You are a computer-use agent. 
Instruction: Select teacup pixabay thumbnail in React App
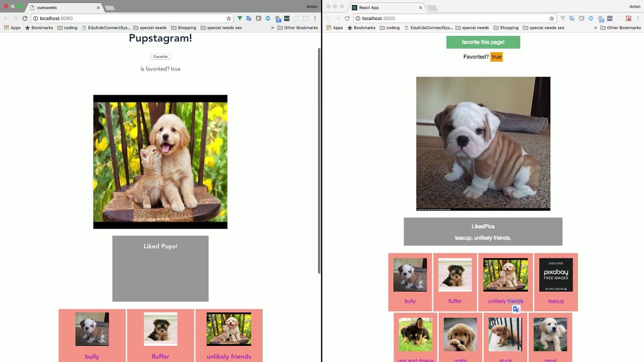pos(556,275)
